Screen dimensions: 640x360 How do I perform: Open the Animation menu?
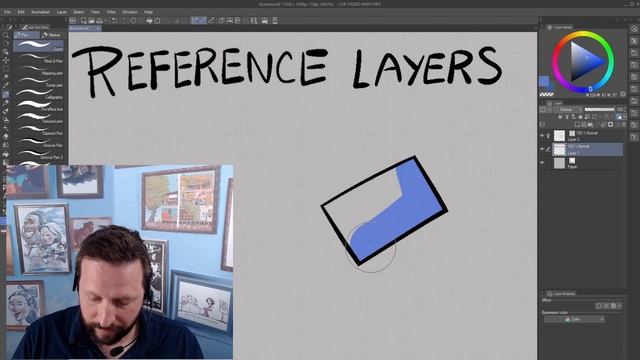pos(40,12)
